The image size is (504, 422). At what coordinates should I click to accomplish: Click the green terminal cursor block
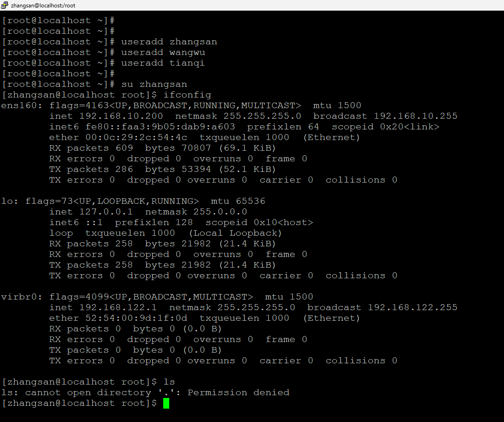click(166, 403)
